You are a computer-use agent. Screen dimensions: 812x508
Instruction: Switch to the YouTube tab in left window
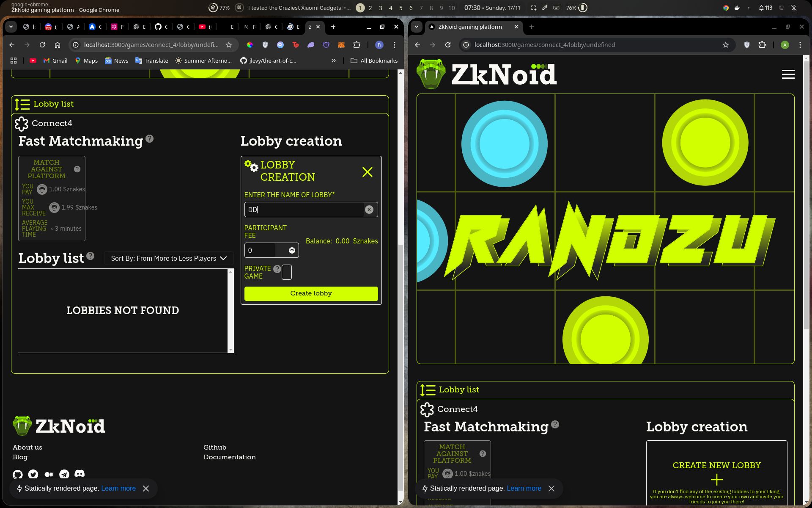click(x=205, y=27)
